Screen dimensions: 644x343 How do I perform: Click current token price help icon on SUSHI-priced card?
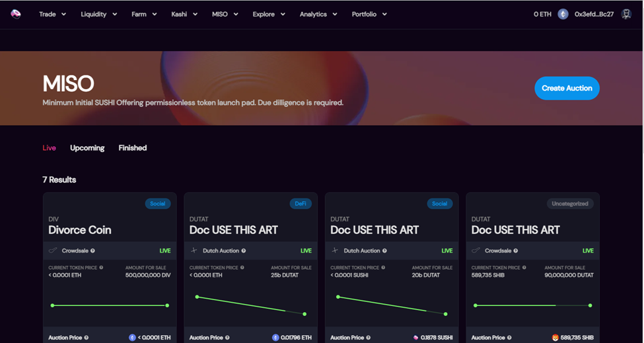[383, 268]
